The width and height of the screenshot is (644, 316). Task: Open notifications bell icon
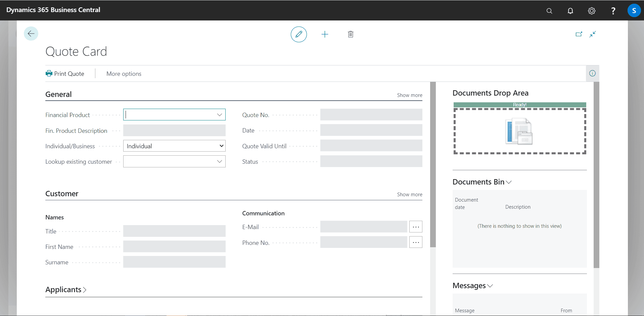tap(570, 11)
